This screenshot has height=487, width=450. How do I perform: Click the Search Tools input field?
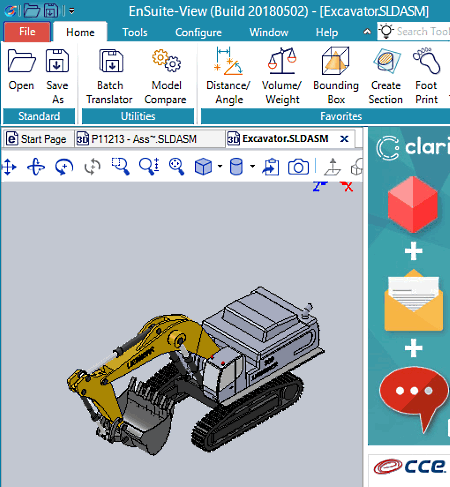[x=413, y=31]
